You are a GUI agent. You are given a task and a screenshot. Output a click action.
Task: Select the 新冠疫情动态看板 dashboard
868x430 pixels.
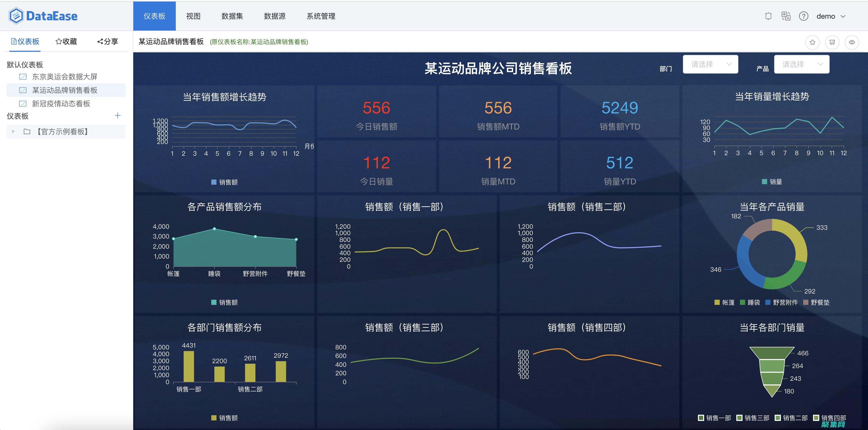pyautogui.click(x=61, y=104)
